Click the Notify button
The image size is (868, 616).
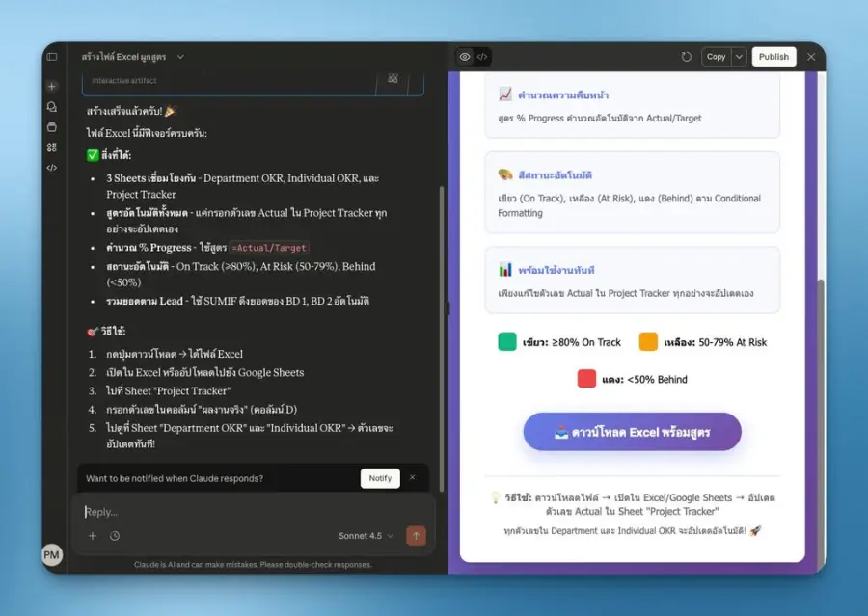(380, 478)
